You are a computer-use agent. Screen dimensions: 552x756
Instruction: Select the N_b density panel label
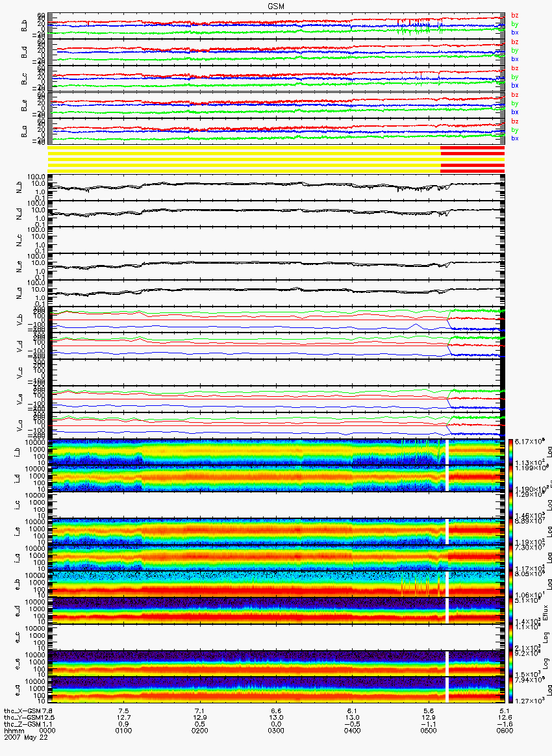[x=19, y=187]
